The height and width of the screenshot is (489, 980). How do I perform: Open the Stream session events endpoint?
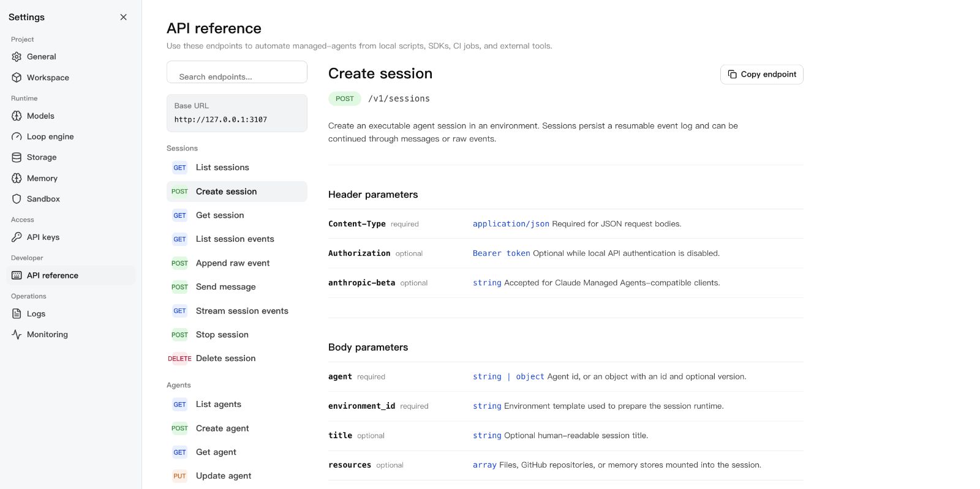[237, 311]
